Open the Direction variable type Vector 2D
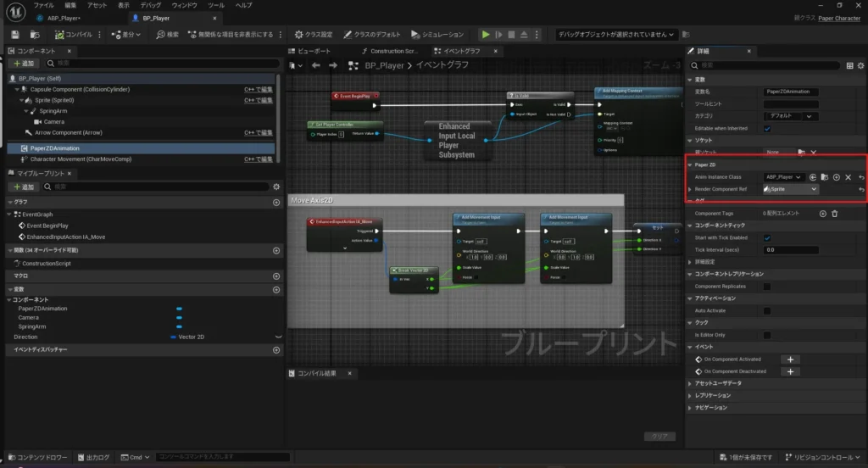 pyautogui.click(x=187, y=337)
